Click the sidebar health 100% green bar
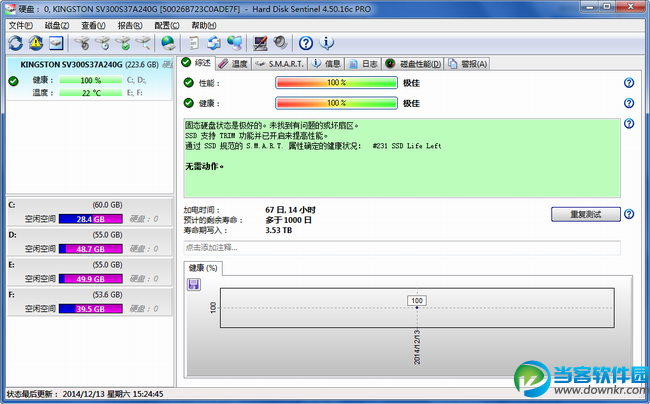This screenshot has height=404, width=650. [90, 80]
